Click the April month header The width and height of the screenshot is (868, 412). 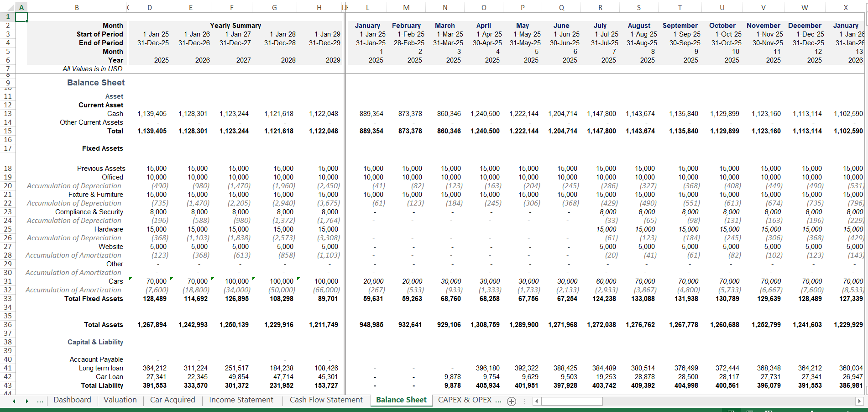484,26
